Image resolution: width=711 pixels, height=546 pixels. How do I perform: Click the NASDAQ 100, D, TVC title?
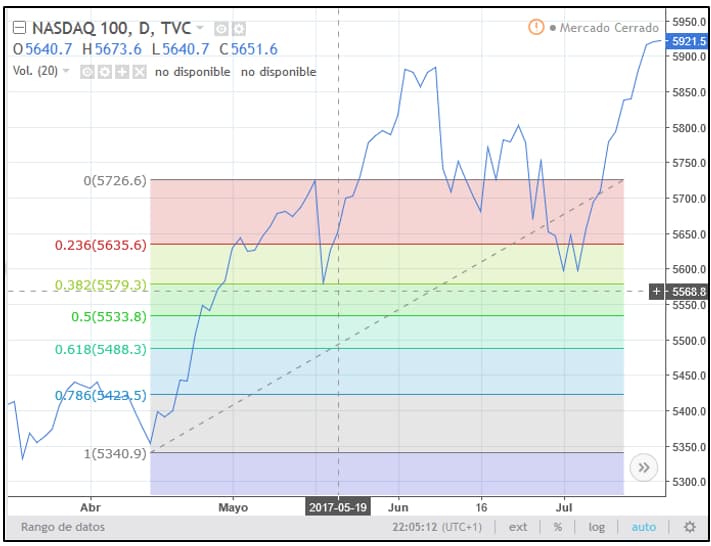tap(111, 29)
